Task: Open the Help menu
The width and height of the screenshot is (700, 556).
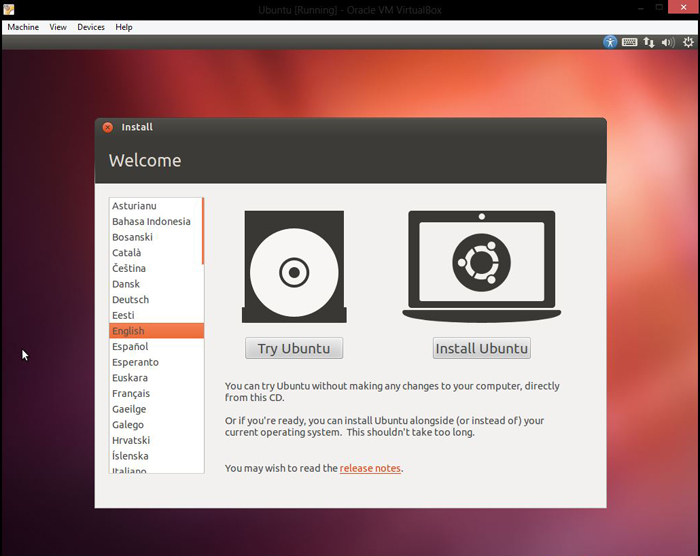Action: click(124, 27)
